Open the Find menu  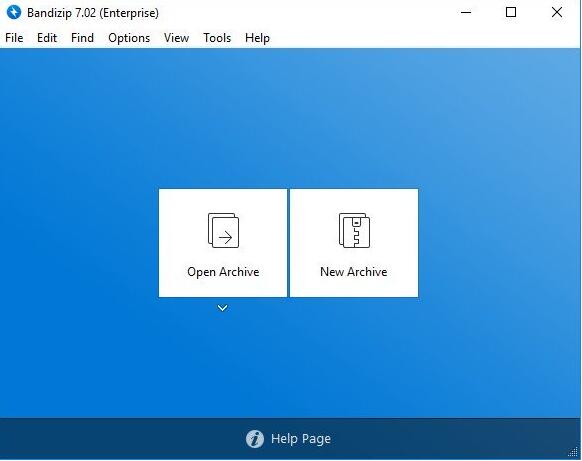(x=82, y=38)
